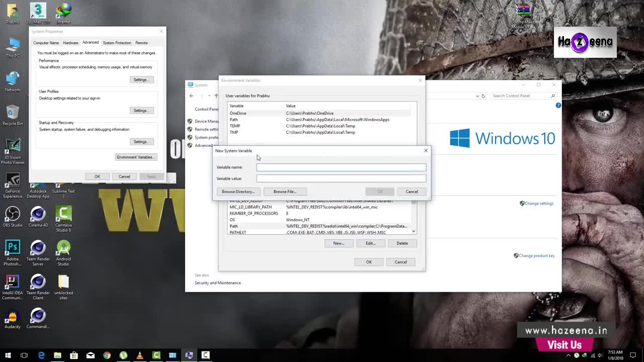Open the Windows Start menu
Viewport: 644px width, 362px height.
coord(8,355)
